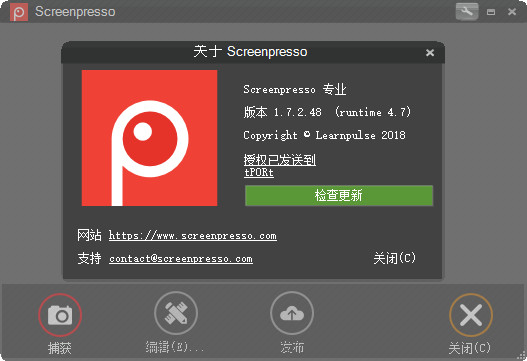Screen dimensions: 527x361
Task: Click the 关闭(C) button in About dialog
Action: (x=395, y=258)
